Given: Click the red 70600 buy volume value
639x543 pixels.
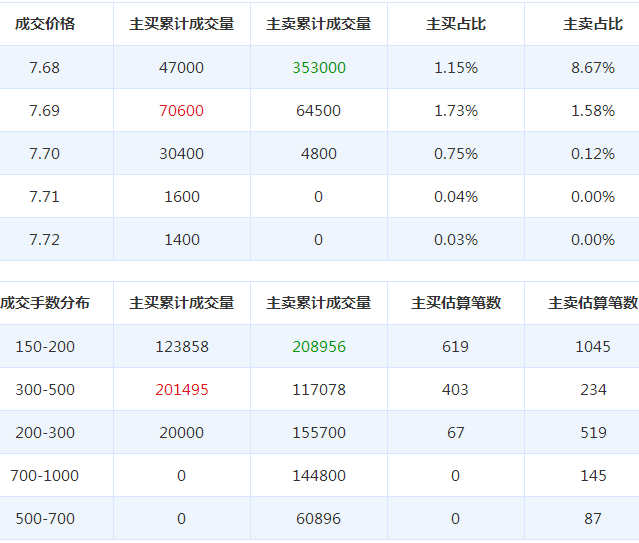Looking at the screenshot, I should coord(181,111).
